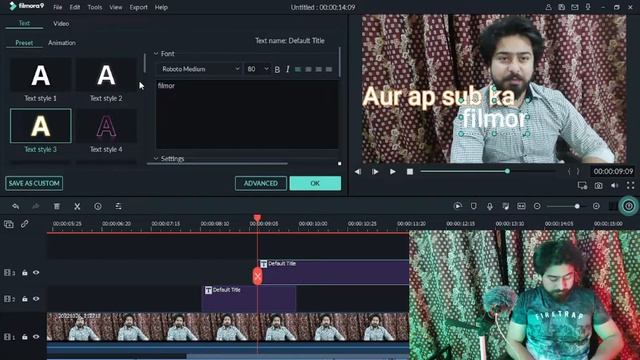640x360 pixels.
Task: Open the account user icon
Action: pyautogui.click(x=549, y=7)
